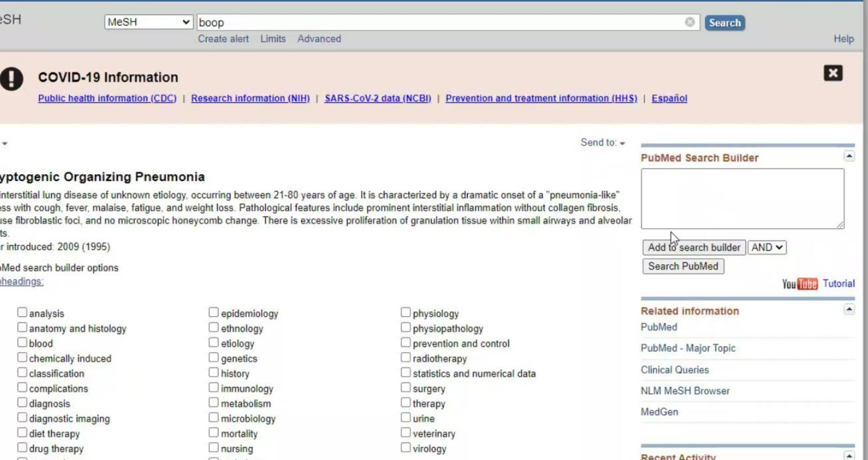This screenshot has height=460, width=868.
Task: Check drug therapy subheading
Action: coord(22,447)
